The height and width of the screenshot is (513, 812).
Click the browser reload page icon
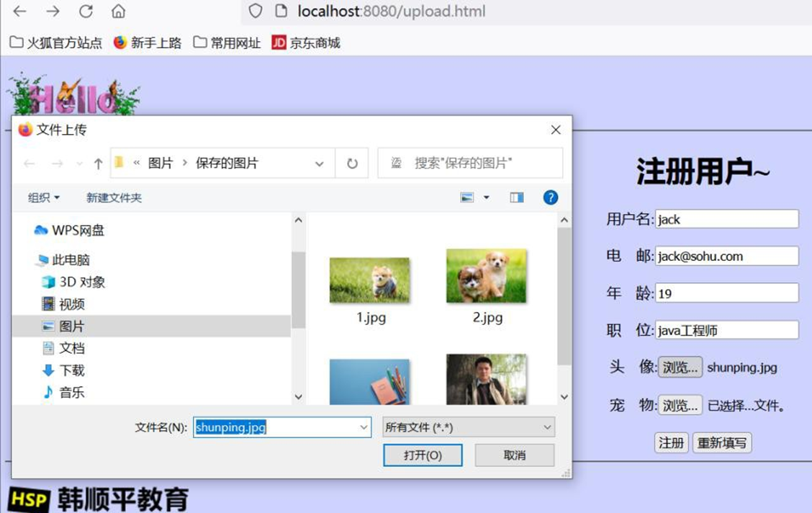86,12
